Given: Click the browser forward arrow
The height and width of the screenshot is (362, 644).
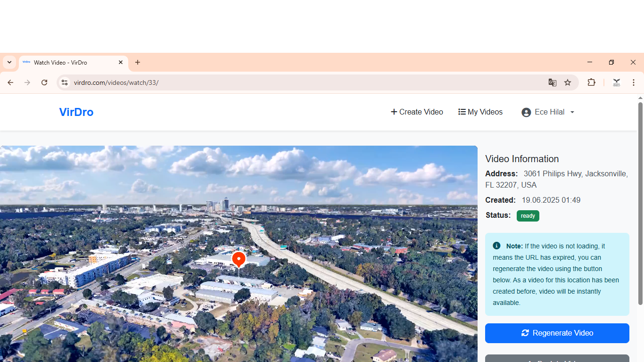Looking at the screenshot, I should 27,82.
